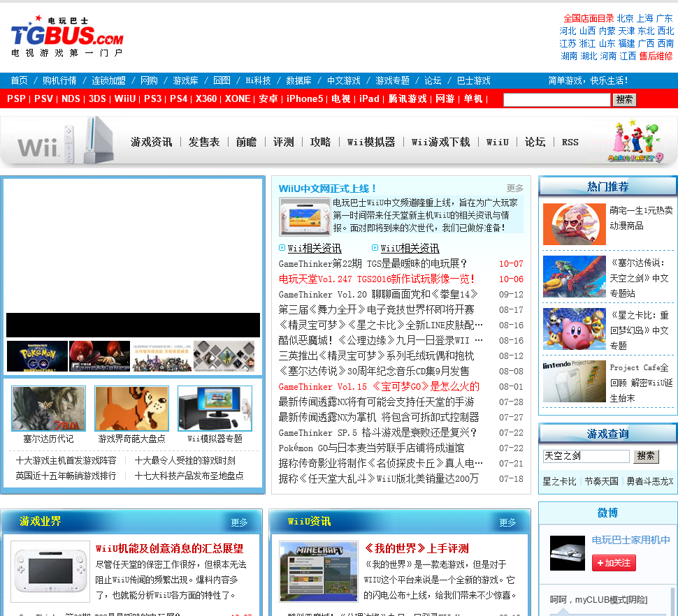Open the 塞尔达历代记 Zelda thumbnail
This screenshot has height=616, width=678.
coord(48,409)
